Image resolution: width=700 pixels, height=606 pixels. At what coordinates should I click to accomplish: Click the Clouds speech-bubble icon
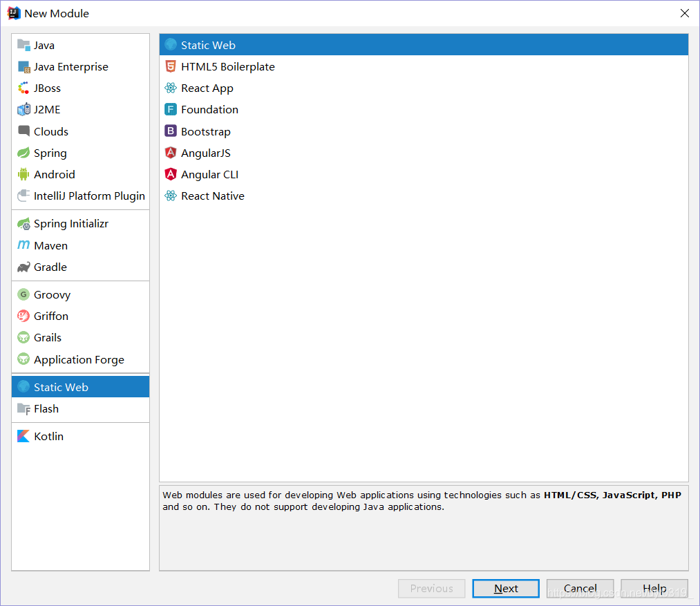click(23, 131)
